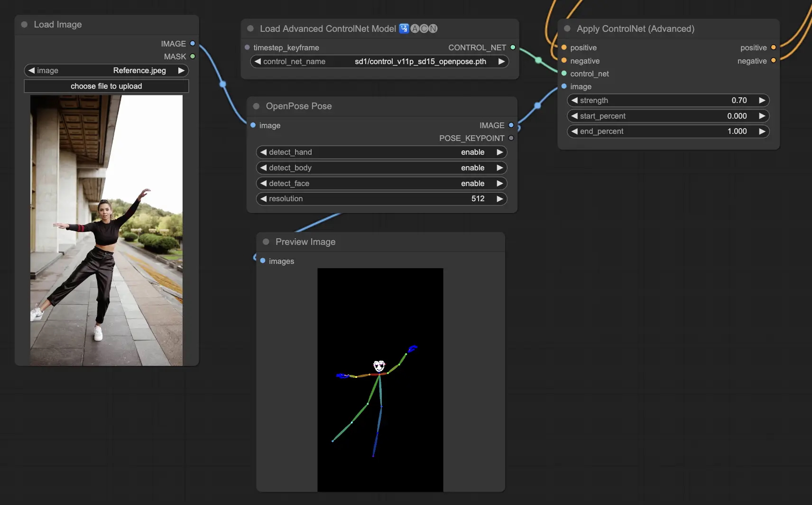Viewport: 812px width, 505px height.
Task: Click the CONTROL_NET output connector
Action: 513,47
